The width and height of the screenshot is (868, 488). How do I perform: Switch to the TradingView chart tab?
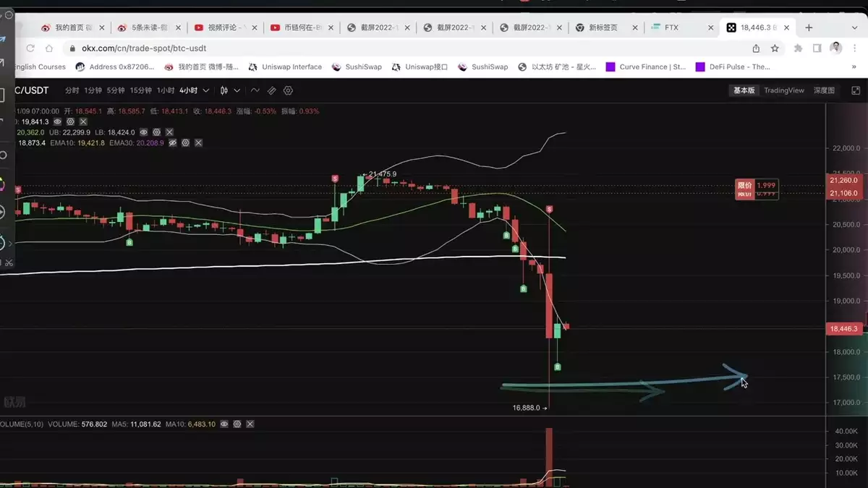[784, 90]
